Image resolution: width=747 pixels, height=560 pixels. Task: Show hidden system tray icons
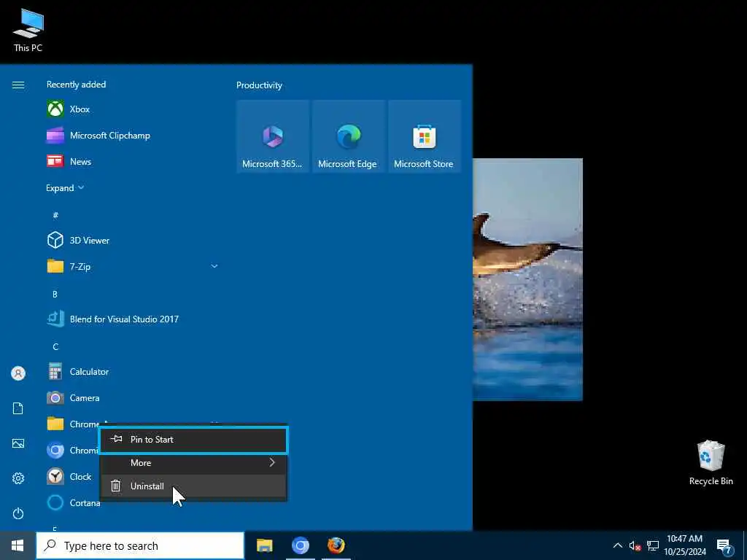click(617, 545)
